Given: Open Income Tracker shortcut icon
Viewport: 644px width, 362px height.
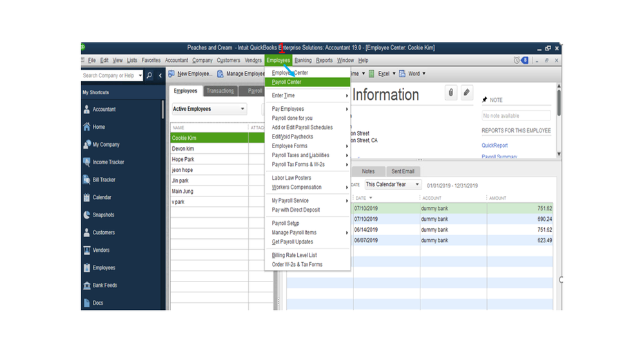Looking at the screenshot, I should click(x=86, y=162).
